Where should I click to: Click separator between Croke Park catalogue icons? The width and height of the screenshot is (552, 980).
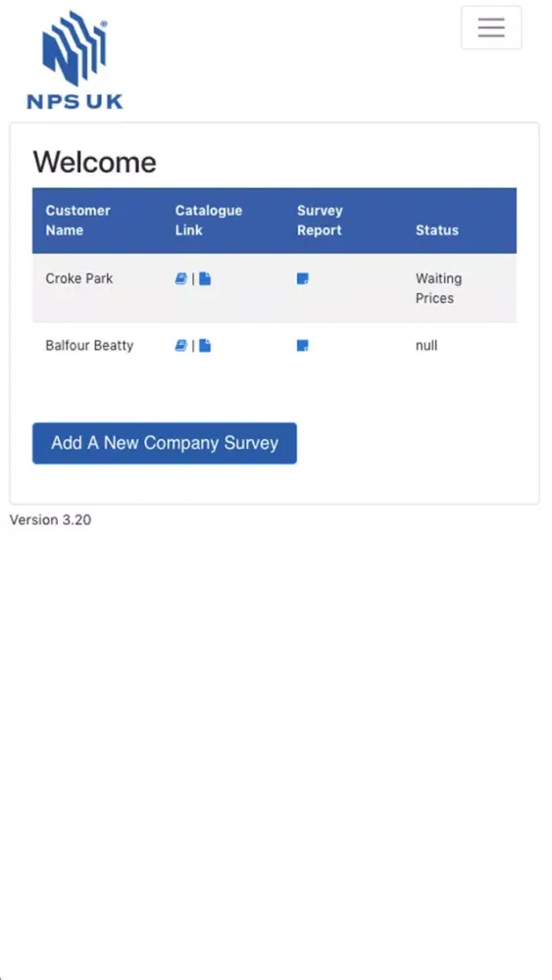(x=193, y=278)
